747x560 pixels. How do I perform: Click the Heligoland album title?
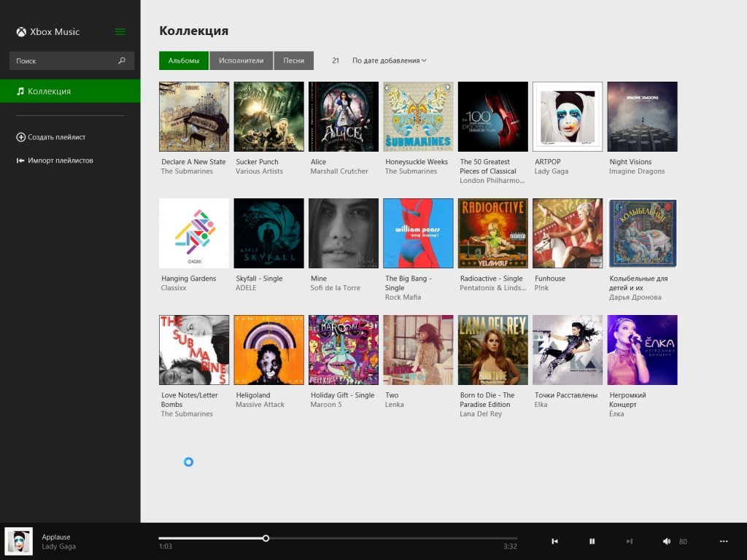click(x=253, y=395)
